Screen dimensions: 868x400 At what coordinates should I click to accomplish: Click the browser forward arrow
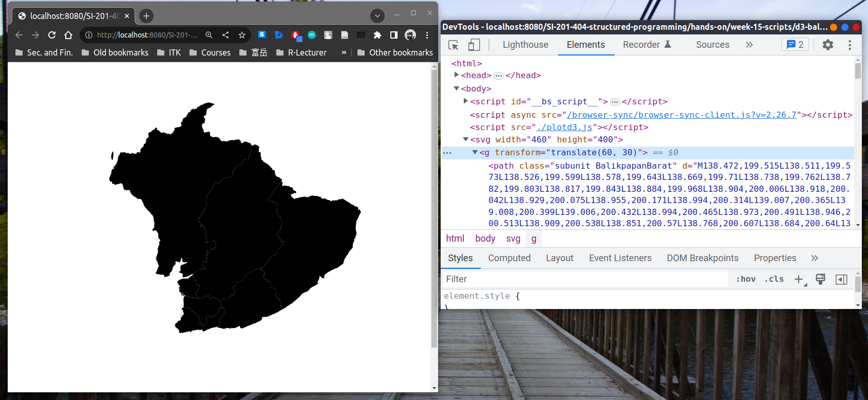pyautogui.click(x=35, y=35)
